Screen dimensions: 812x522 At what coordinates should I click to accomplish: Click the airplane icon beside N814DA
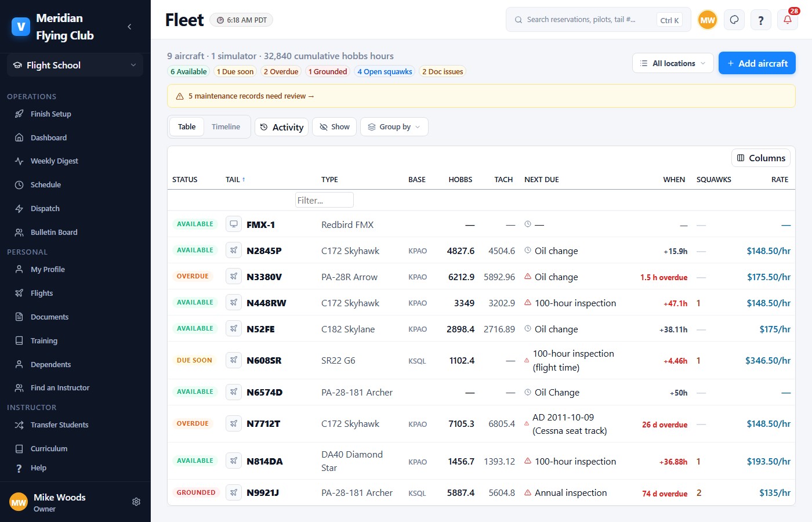234,461
